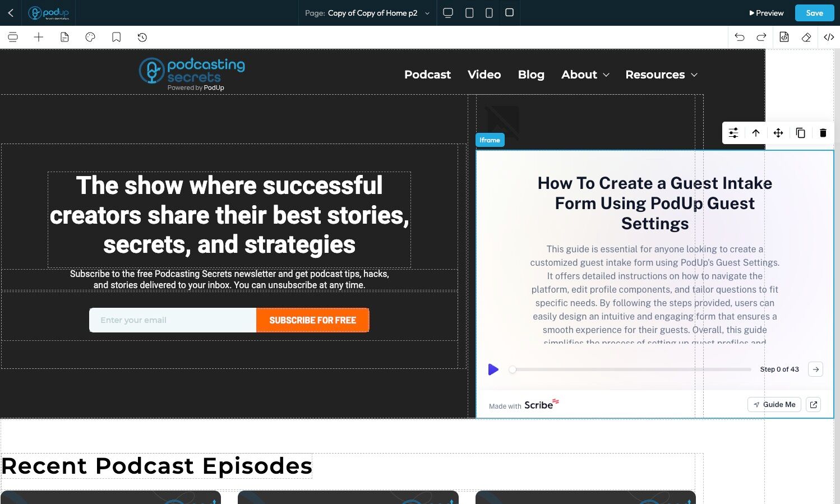The width and height of the screenshot is (840, 504).
Task: Switch to mobile phone device view
Action: (489, 13)
